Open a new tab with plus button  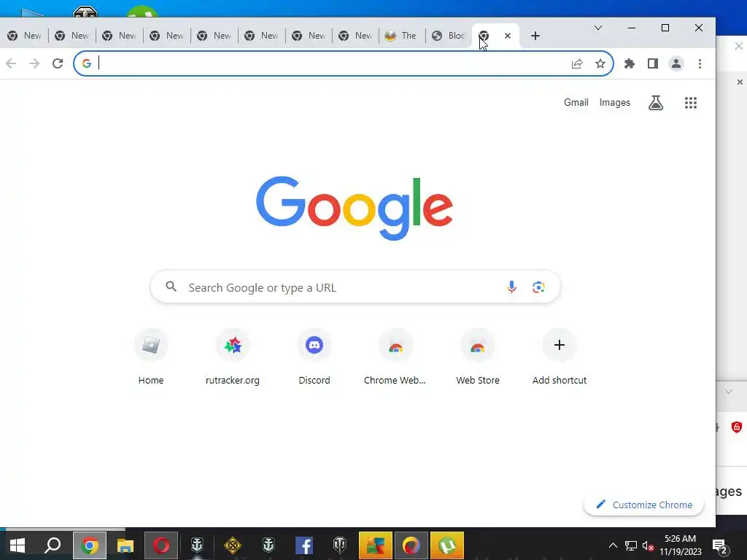pyautogui.click(x=535, y=36)
